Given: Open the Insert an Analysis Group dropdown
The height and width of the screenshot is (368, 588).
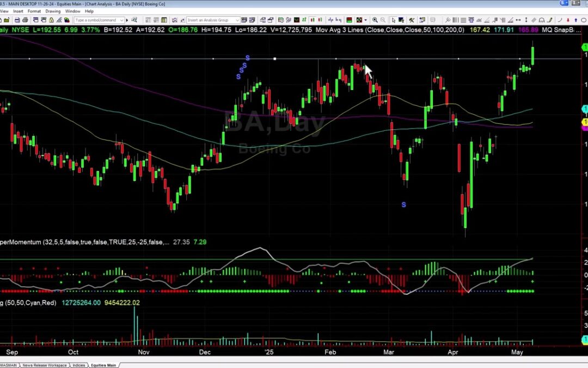Looking at the screenshot, I should pos(237,20).
